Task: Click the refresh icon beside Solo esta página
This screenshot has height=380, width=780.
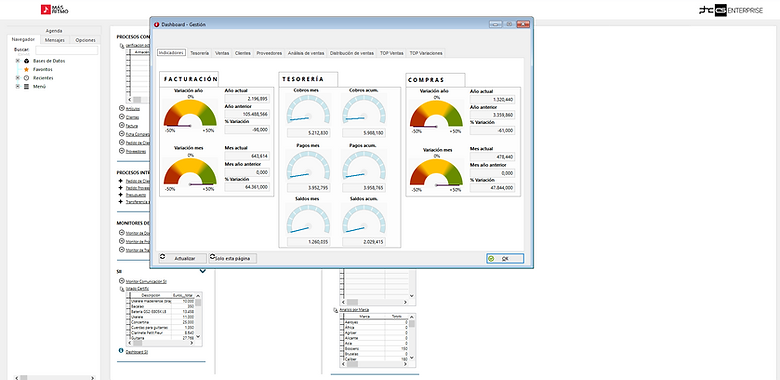Action: point(213,257)
